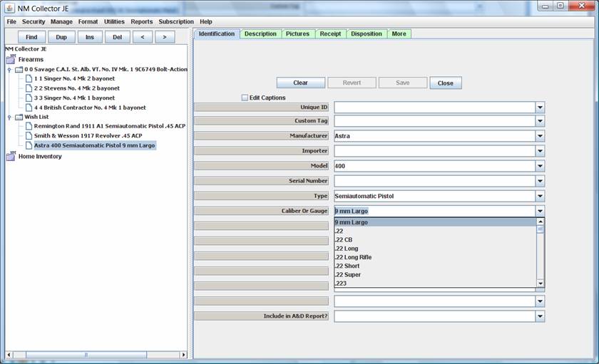This screenshot has width=599, height=364.
Task: Click the Home Inventory folder icon
Action: click(11, 157)
